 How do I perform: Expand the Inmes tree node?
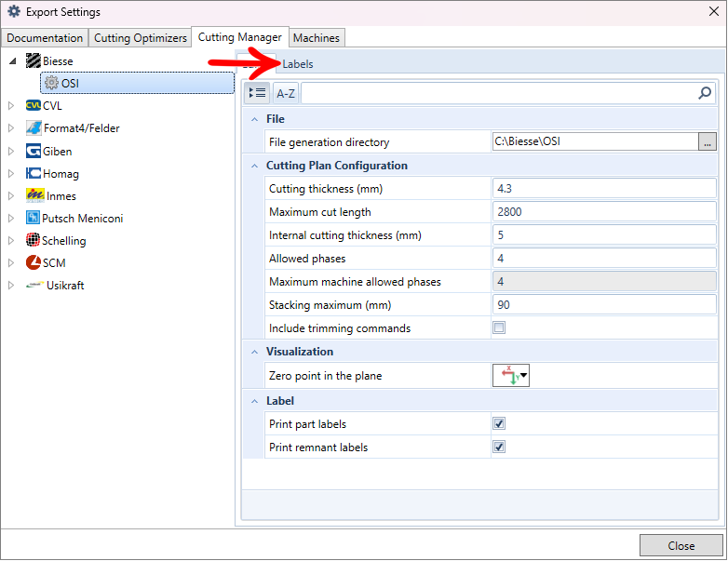click(11, 195)
